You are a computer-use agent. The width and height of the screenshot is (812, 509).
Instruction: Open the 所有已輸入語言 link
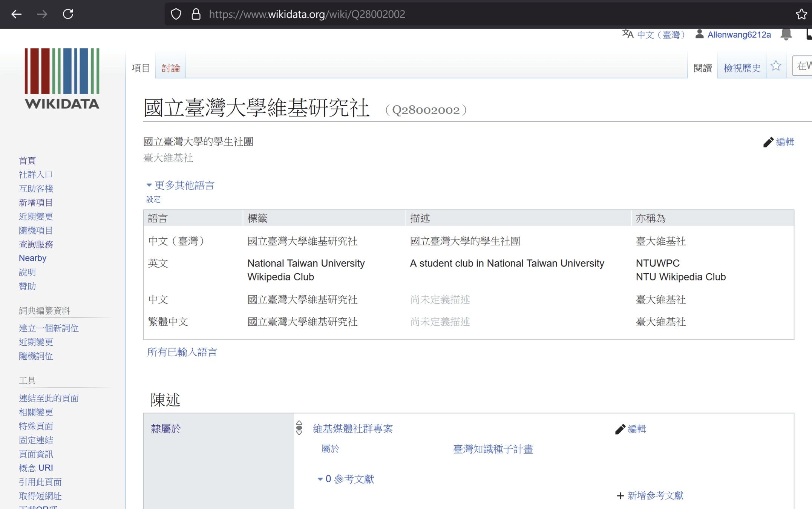[182, 352]
